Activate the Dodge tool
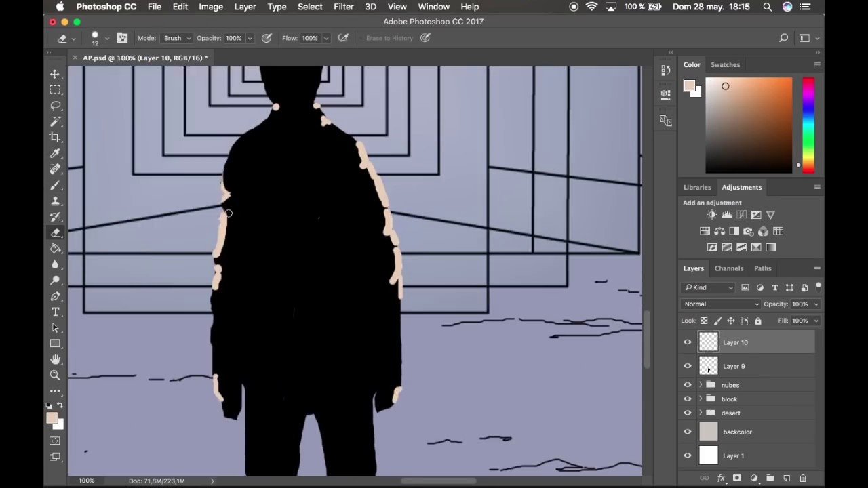Image resolution: width=868 pixels, height=488 pixels. coord(55,280)
